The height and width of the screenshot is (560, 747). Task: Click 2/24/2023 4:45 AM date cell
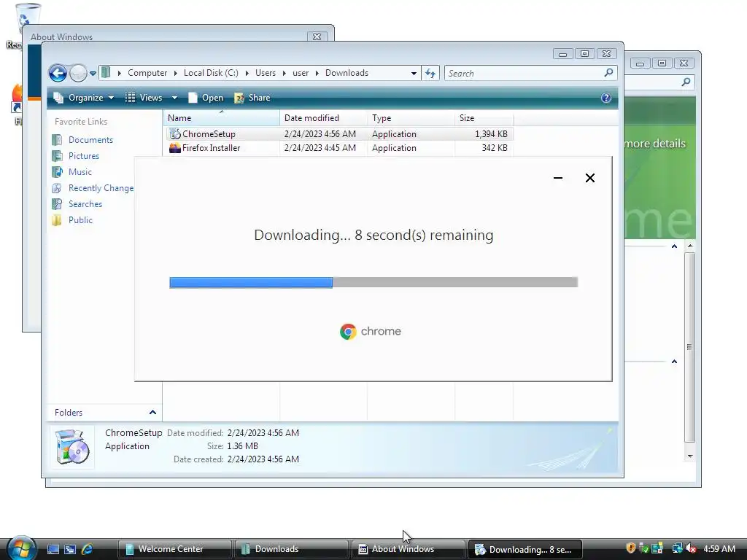point(320,148)
